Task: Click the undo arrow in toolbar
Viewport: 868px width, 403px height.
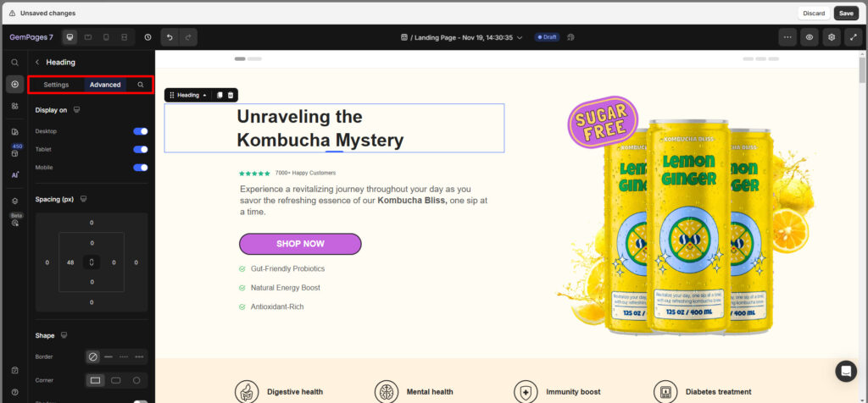Action: [170, 37]
